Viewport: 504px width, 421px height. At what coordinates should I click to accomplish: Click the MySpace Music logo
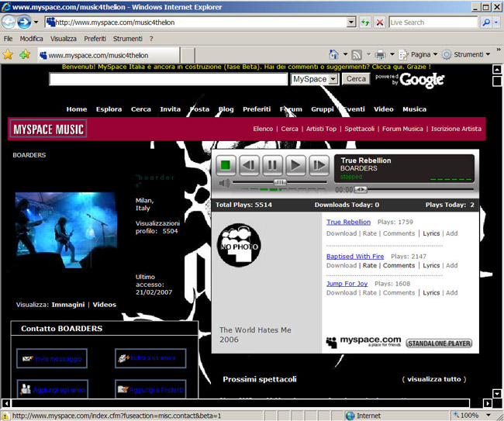pos(48,129)
